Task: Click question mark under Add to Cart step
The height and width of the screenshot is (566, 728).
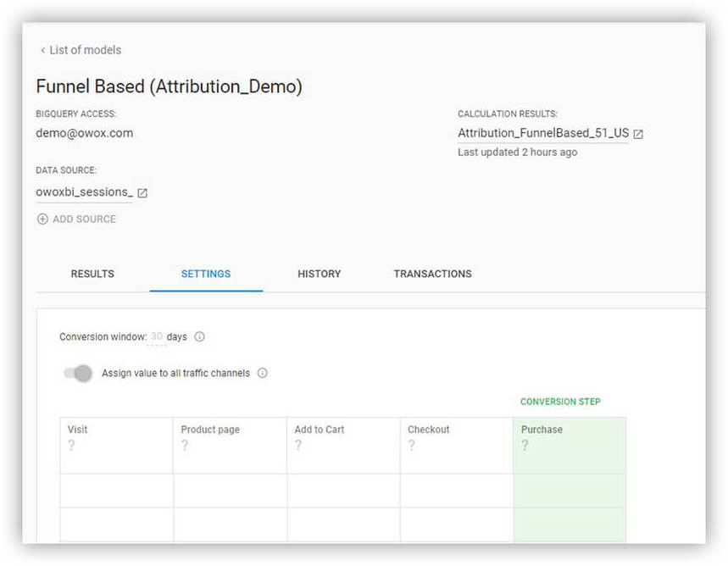Action: pyautogui.click(x=298, y=446)
